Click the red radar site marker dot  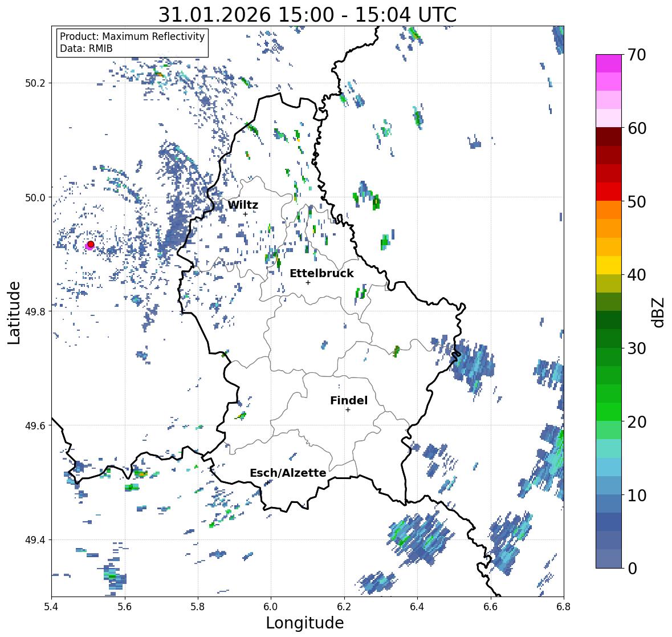(x=91, y=244)
